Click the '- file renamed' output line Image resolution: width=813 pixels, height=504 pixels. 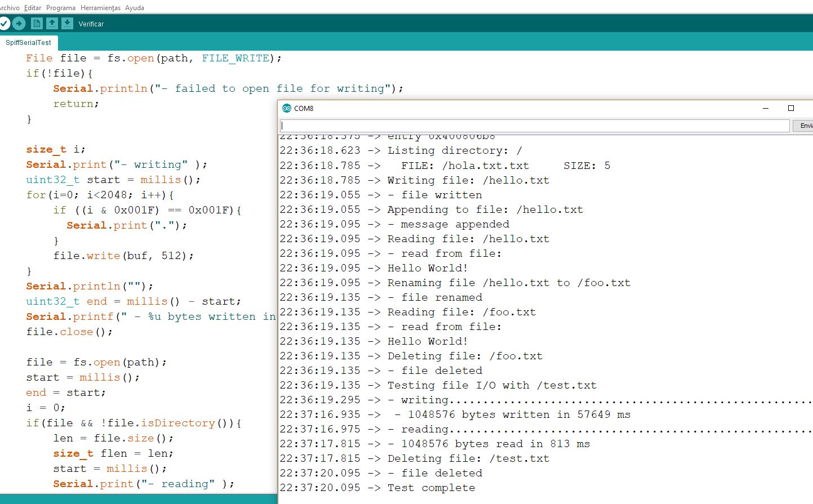[434, 297]
